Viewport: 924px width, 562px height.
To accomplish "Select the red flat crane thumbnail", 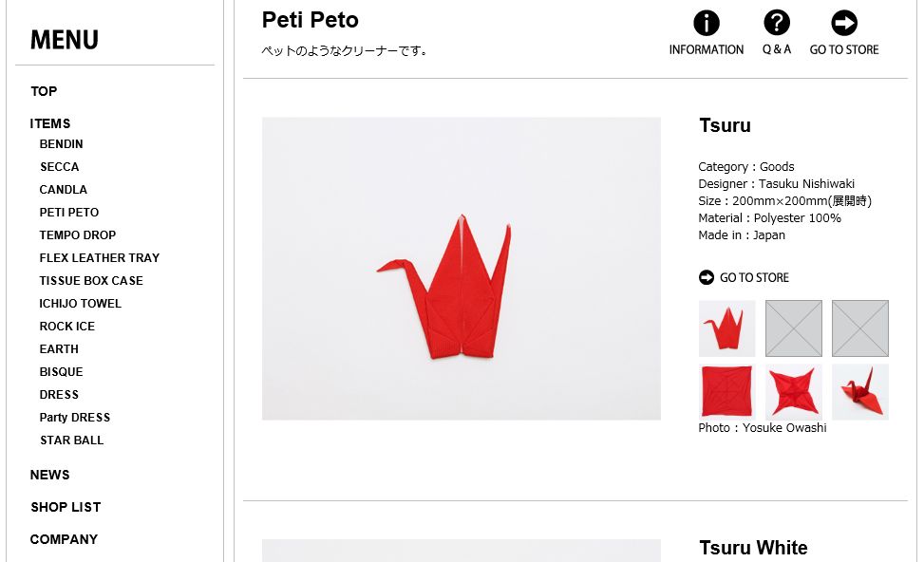I will (x=726, y=328).
